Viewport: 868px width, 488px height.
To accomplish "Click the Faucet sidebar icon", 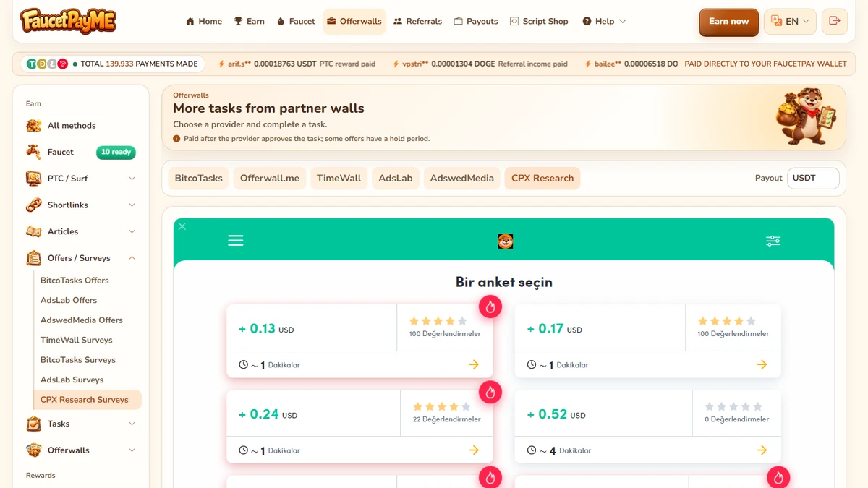I will 33,152.
